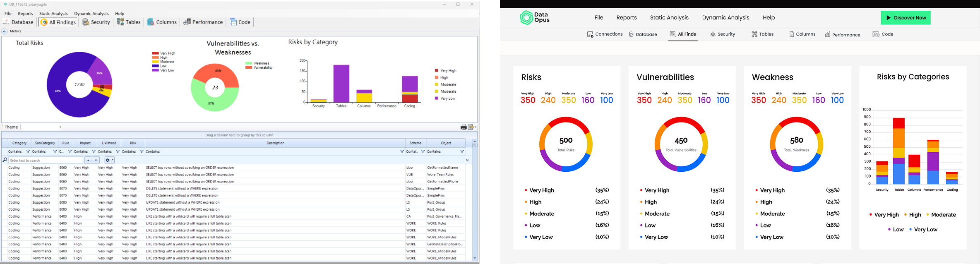Click the grid scrollbar up arrow
This screenshot has height=264, width=980.
pos(475,141)
